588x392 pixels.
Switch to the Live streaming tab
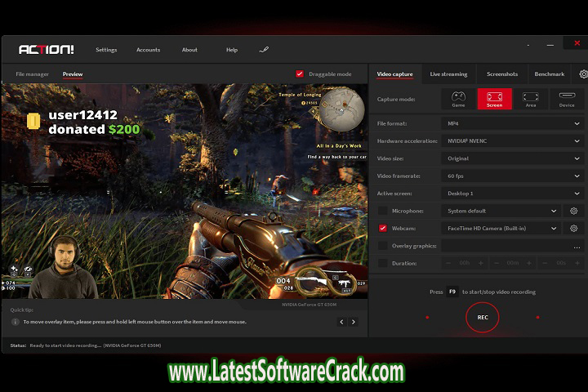448,74
